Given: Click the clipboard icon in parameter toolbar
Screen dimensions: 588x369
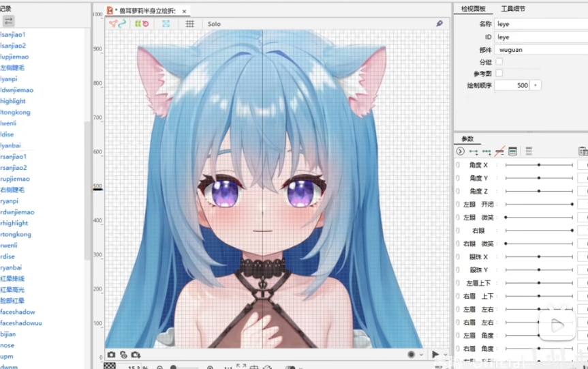Looking at the screenshot, I should (x=583, y=151).
